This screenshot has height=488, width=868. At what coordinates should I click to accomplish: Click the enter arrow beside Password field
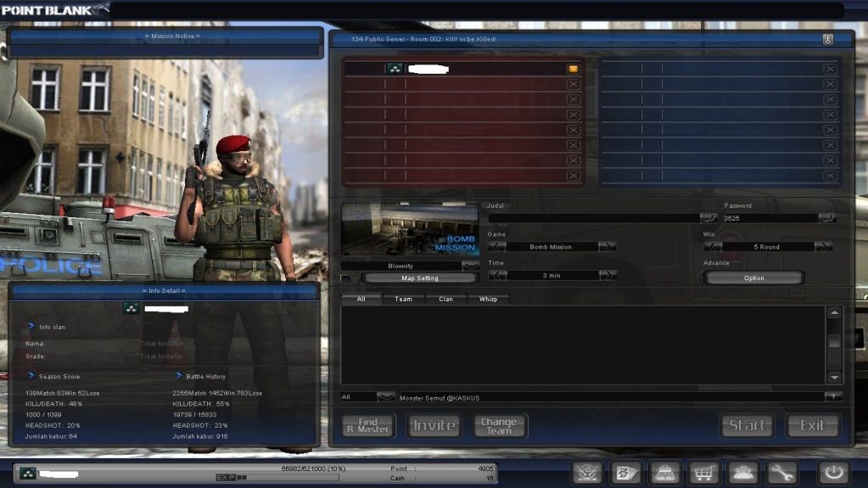[x=827, y=217]
